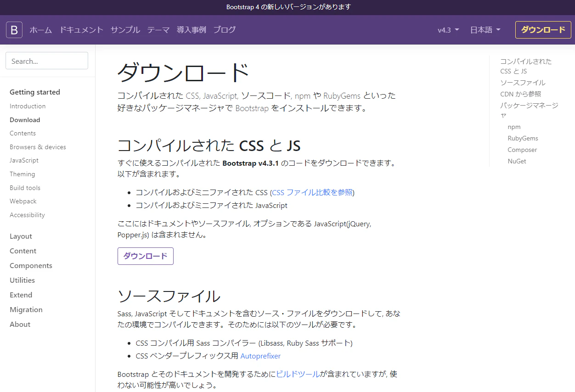Screen dimensions: 575x392
Task: Jump to パッケージマネージャ in the table of contents
Action: click(x=529, y=110)
